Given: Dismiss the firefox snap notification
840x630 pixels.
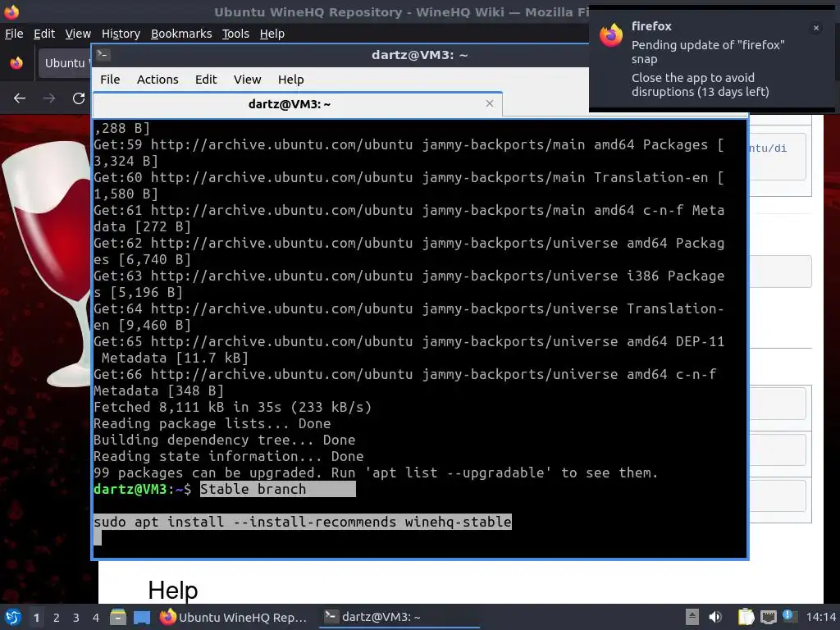Looking at the screenshot, I should pos(816,28).
